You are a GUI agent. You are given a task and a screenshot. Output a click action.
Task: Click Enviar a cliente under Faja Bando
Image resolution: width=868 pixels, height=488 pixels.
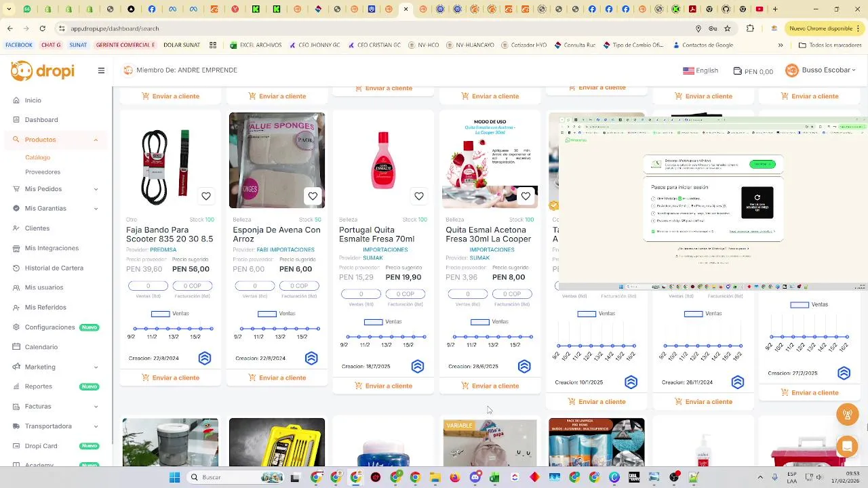pyautogui.click(x=170, y=378)
